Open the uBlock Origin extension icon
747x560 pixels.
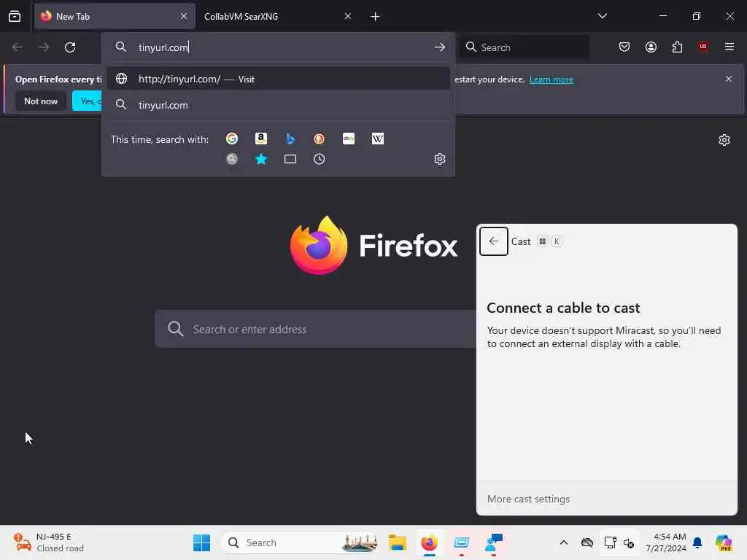point(703,47)
